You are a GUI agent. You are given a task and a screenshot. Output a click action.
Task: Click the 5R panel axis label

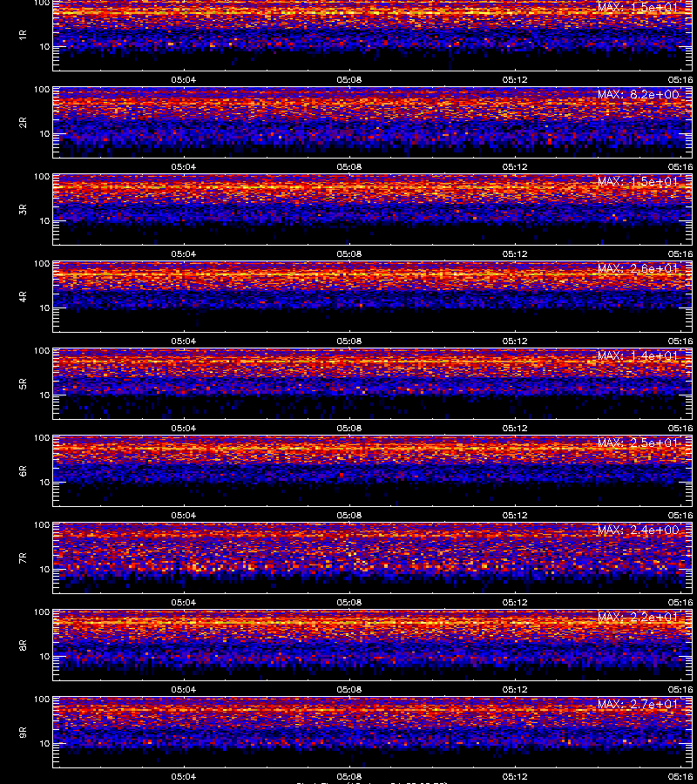tap(23, 384)
